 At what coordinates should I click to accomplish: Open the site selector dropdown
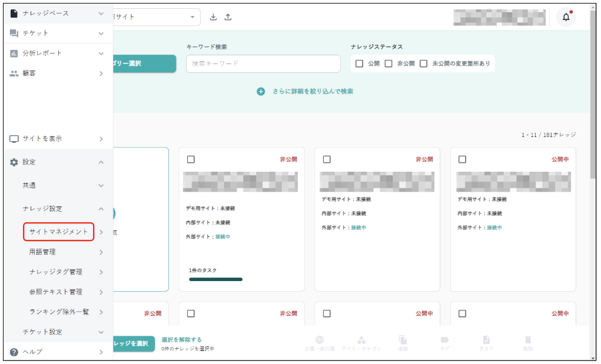click(192, 17)
